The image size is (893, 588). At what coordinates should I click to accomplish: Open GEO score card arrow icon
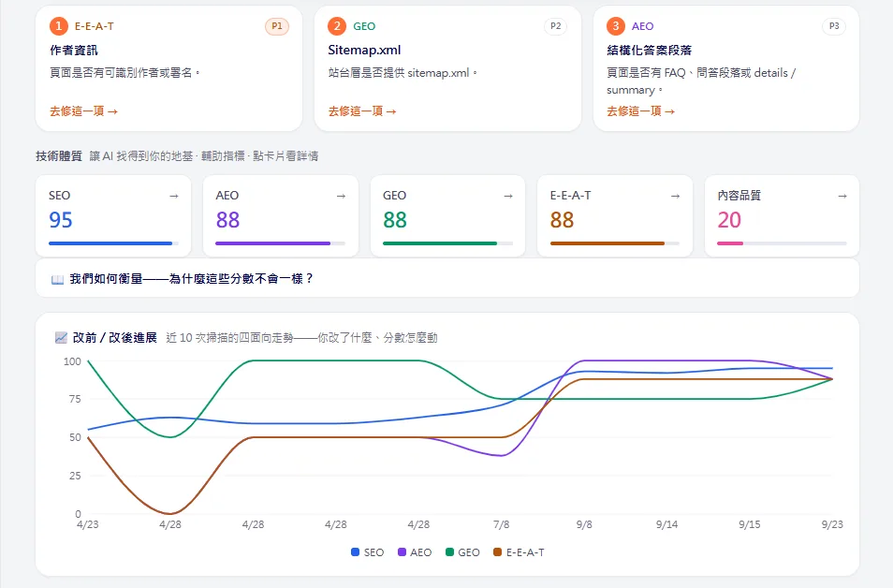click(508, 196)
